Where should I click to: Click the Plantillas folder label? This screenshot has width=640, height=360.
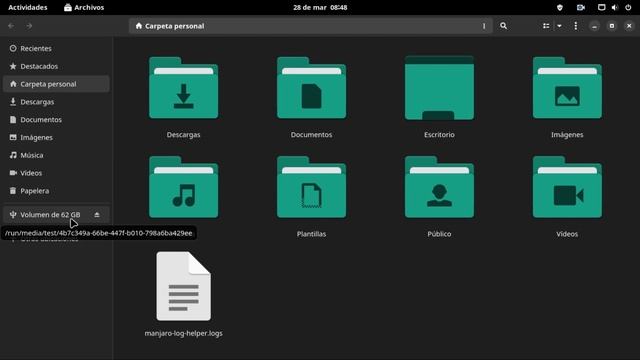311,234
